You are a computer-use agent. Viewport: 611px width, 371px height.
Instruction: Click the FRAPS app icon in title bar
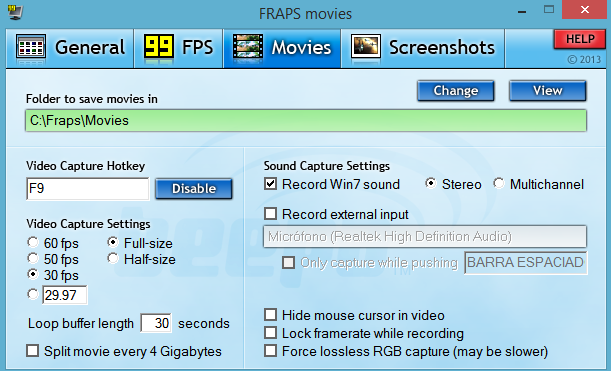tap(16, 12)
